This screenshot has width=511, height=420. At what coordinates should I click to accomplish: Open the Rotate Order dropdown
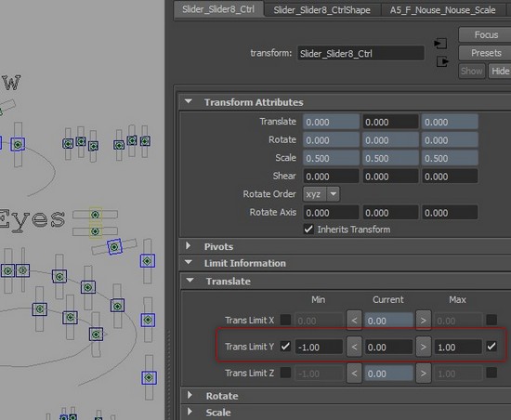(x=321, y=194)
